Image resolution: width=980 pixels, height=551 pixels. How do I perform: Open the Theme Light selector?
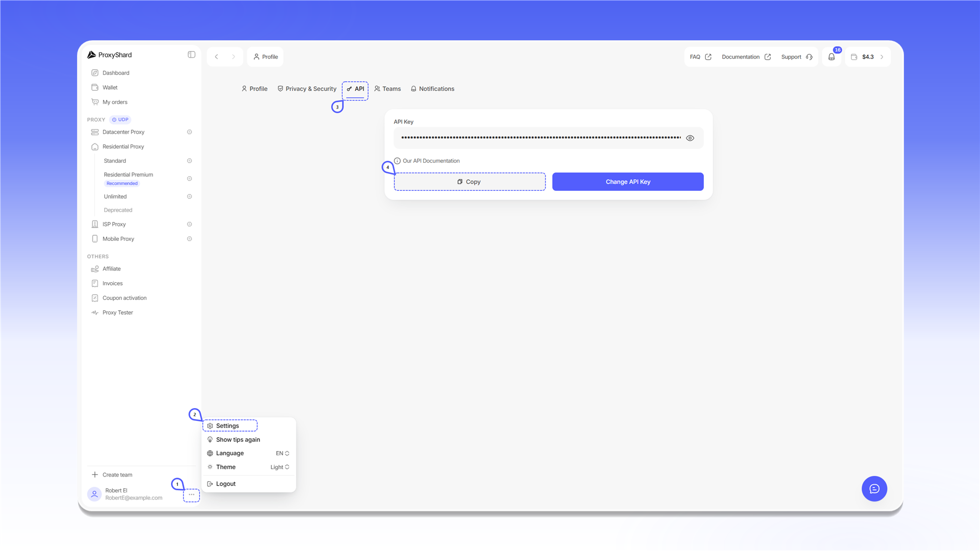(280, 467)
